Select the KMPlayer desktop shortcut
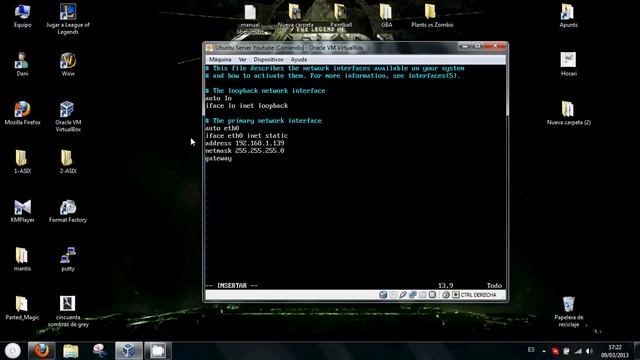 (x=22, y=211)
